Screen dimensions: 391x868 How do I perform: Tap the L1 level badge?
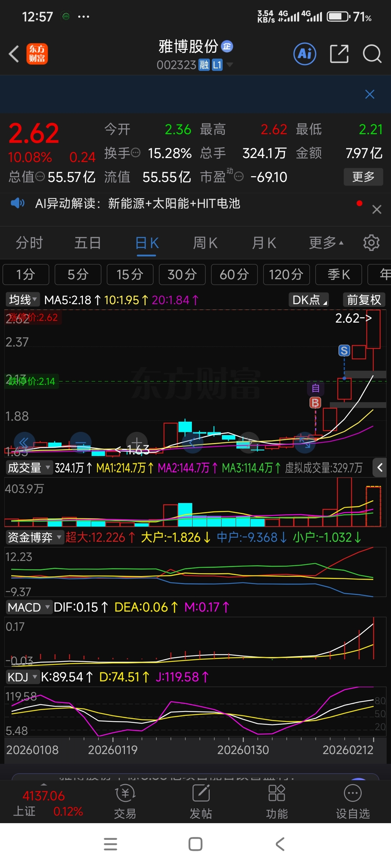[x=217, y=65]
